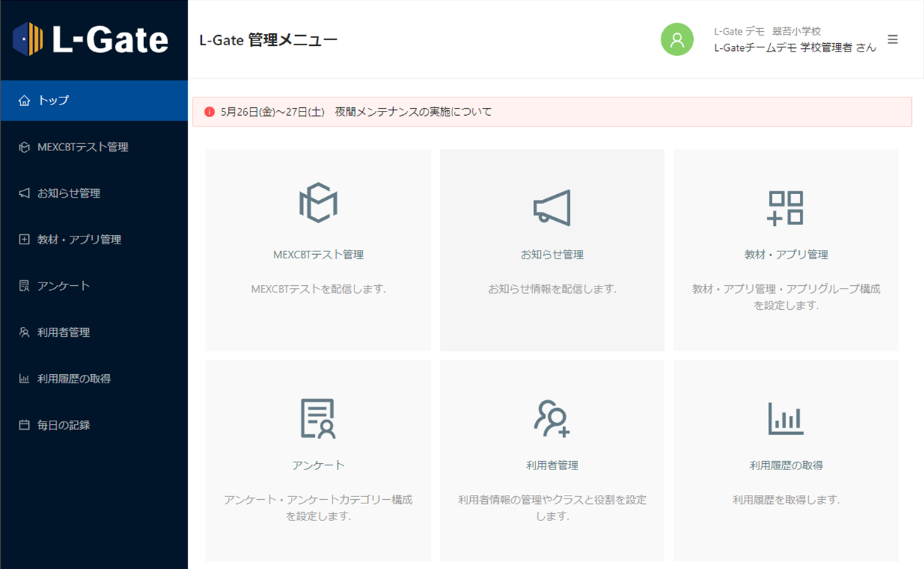Click the アンケート card panel

318,461
